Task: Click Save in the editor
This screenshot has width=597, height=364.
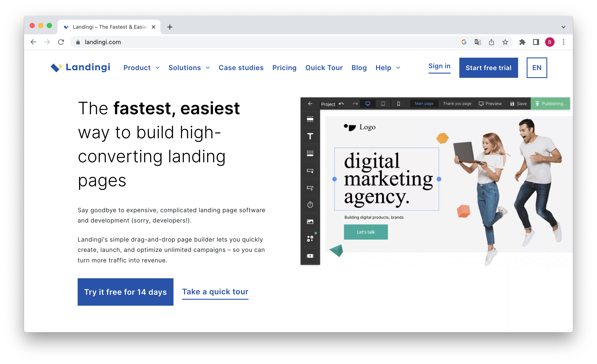Action: tap(518, 103)
